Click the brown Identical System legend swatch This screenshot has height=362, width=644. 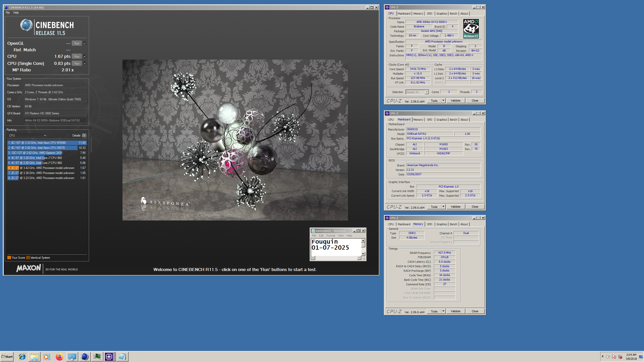point(28,258)
